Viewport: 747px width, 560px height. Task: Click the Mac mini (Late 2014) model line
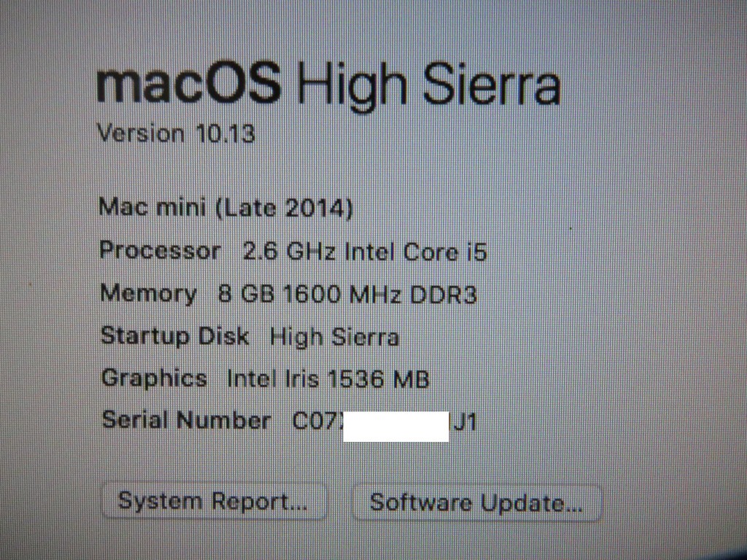pyautogui.click(x=225, y=208)
